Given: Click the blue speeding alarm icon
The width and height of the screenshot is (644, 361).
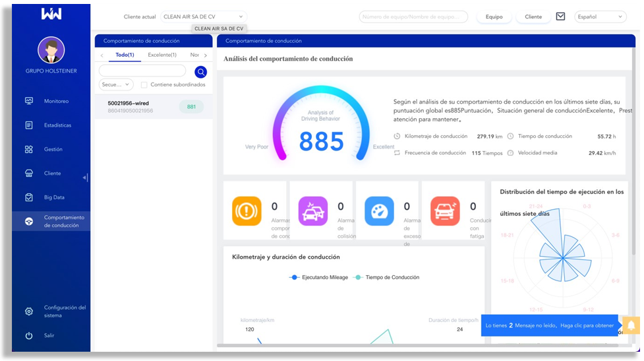Looking at the screenshot, I should point(379,211).
